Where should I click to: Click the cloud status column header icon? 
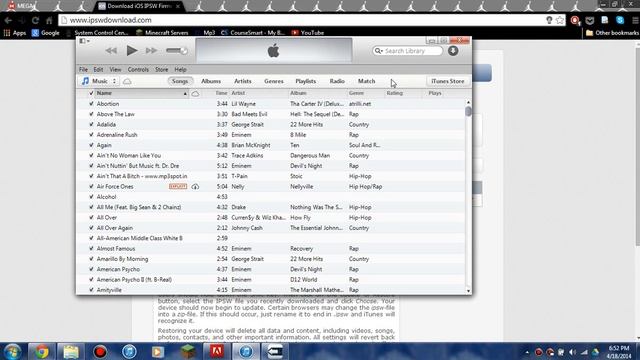[x=196, y=93]
